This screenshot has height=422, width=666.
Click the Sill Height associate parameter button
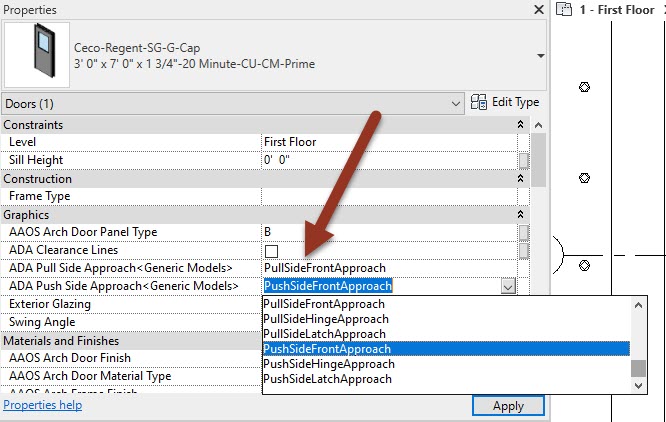tap(524, 160)
